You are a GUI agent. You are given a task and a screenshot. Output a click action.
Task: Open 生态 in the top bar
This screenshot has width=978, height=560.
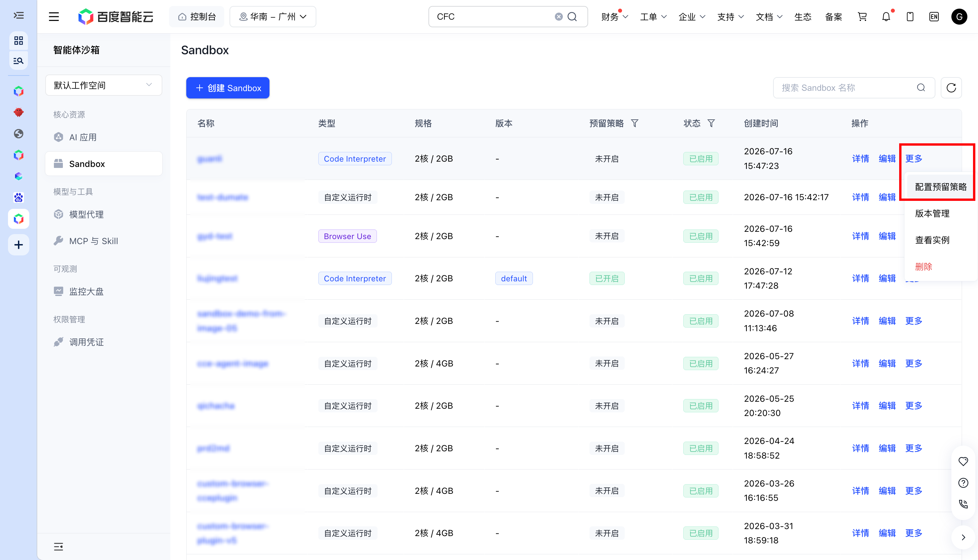pos(803,17)
